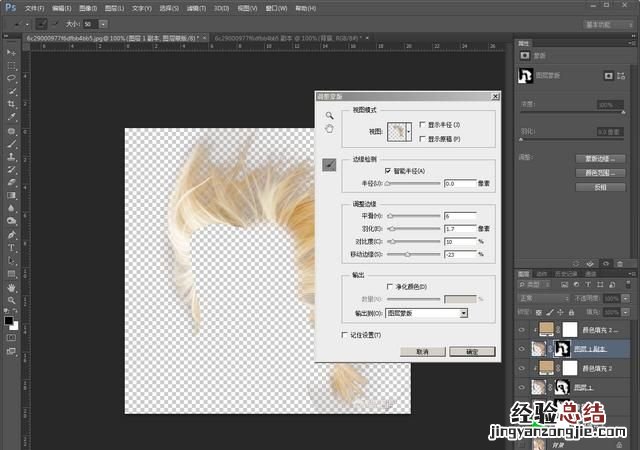Click the 移动边缘 (Shift Edge) slider

coord(413,254)
